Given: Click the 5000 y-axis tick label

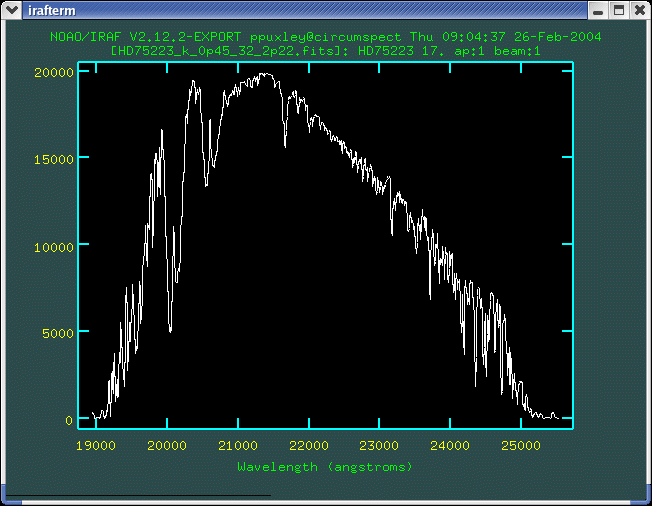Looking at the screenshot, I should (58, 333).
